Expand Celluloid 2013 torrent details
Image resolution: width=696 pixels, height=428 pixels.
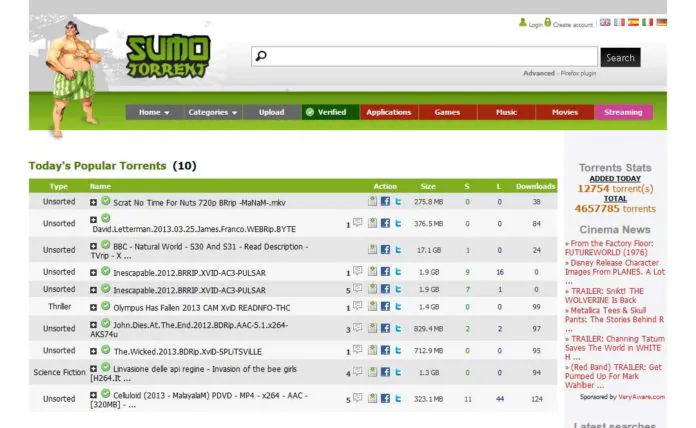click(x=93, y=395)
